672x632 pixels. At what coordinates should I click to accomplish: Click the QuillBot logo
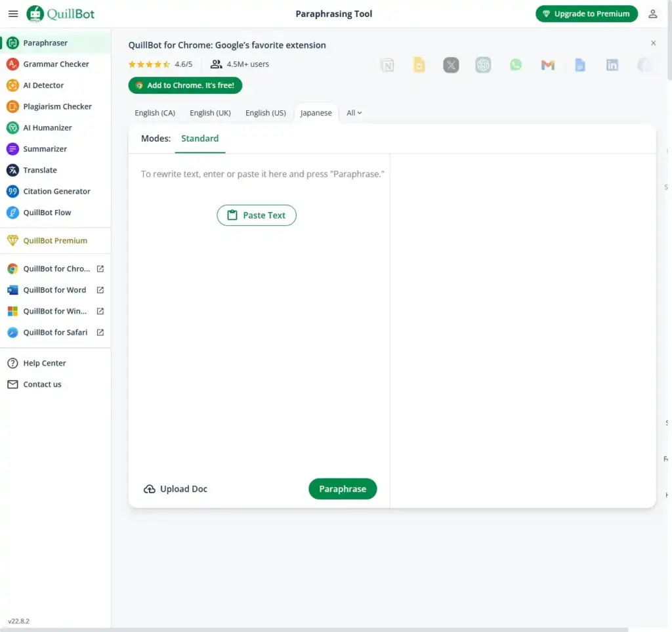(60, 14)
